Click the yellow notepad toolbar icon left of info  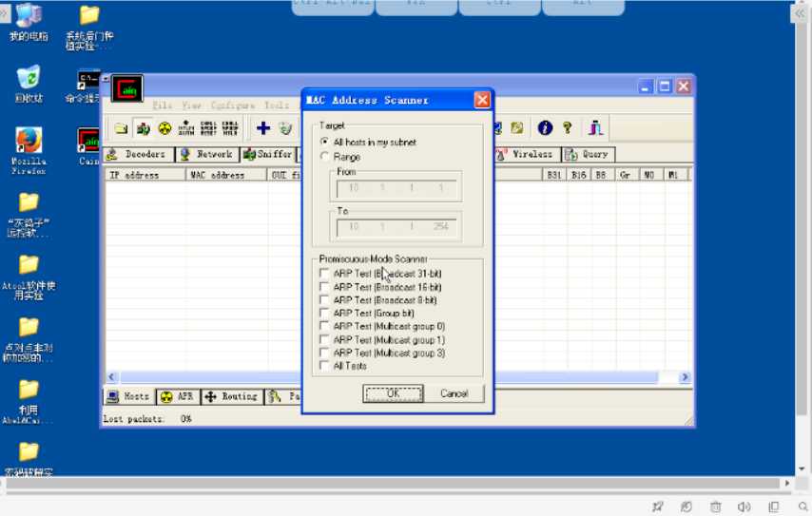pos(517,127)
